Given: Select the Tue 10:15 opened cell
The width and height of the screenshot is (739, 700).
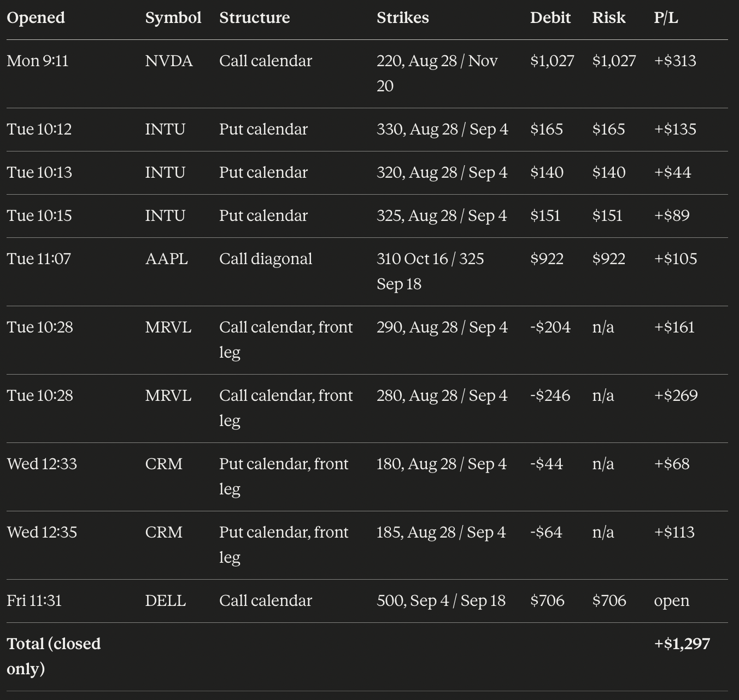Looking at the screenshot, I should click(39, 215).
